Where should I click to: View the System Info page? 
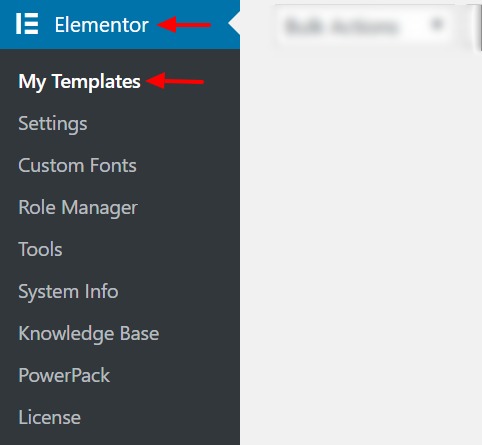pyautogui.click(x=68, y=292)
